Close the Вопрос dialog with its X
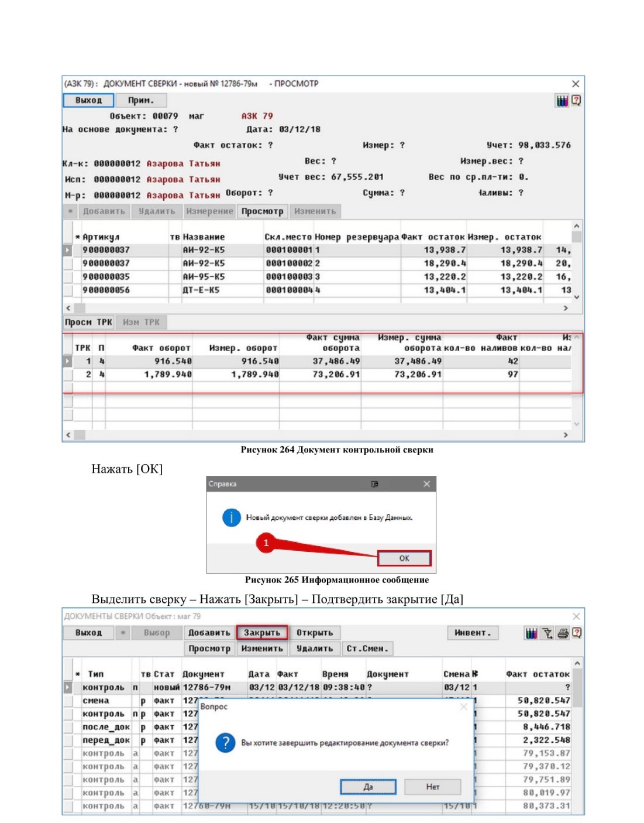Screen dimensions: 644x823 click(464, 707)
